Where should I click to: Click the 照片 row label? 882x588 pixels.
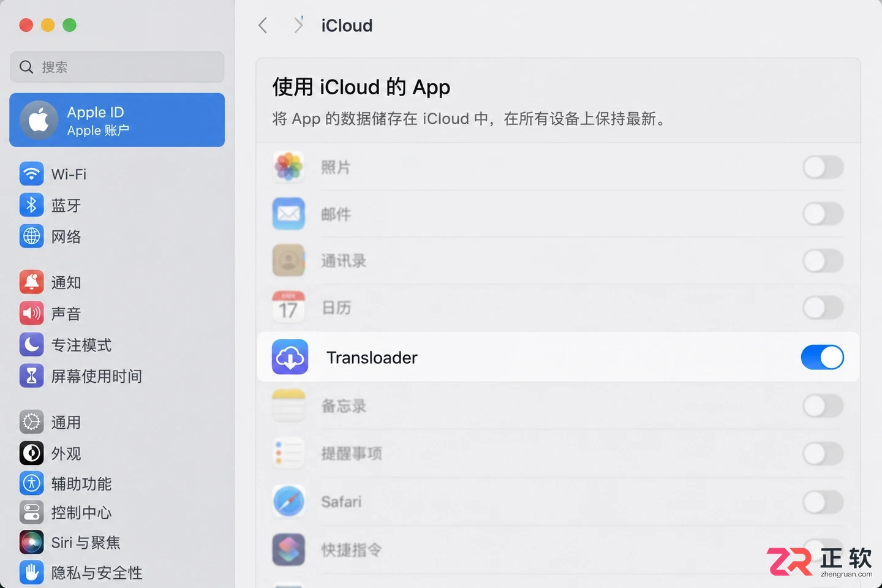coord(336,167)
